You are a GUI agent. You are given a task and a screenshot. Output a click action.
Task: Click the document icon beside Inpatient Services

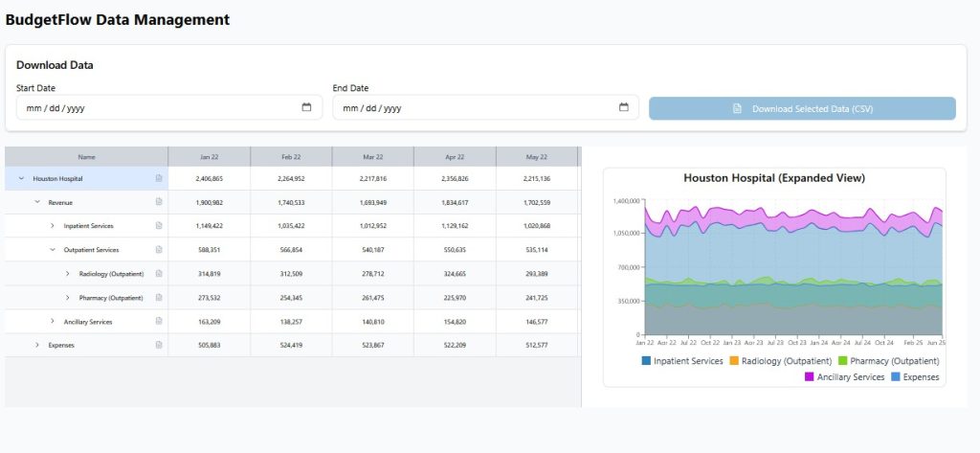coord(159,226)
